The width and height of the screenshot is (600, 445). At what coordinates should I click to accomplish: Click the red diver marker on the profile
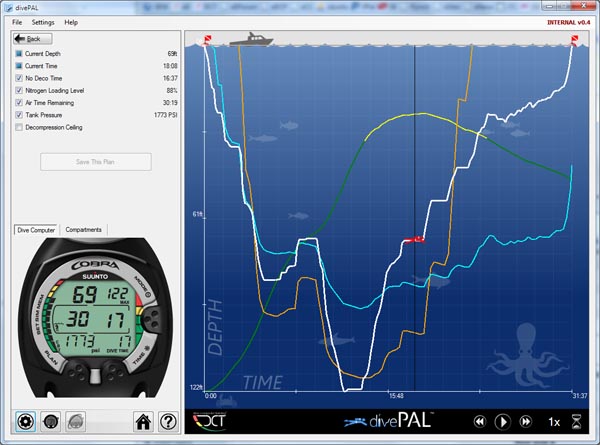pos(414,240)
